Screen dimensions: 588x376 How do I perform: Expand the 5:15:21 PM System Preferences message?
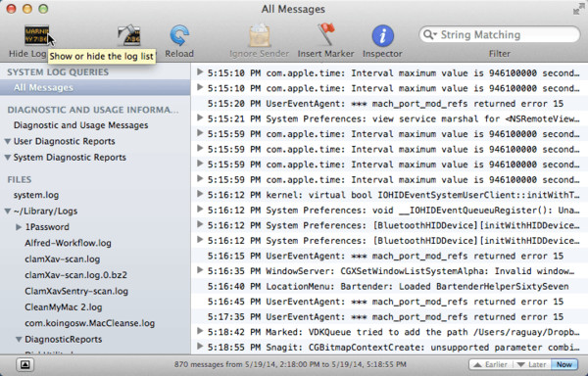[x=200, y=117]
